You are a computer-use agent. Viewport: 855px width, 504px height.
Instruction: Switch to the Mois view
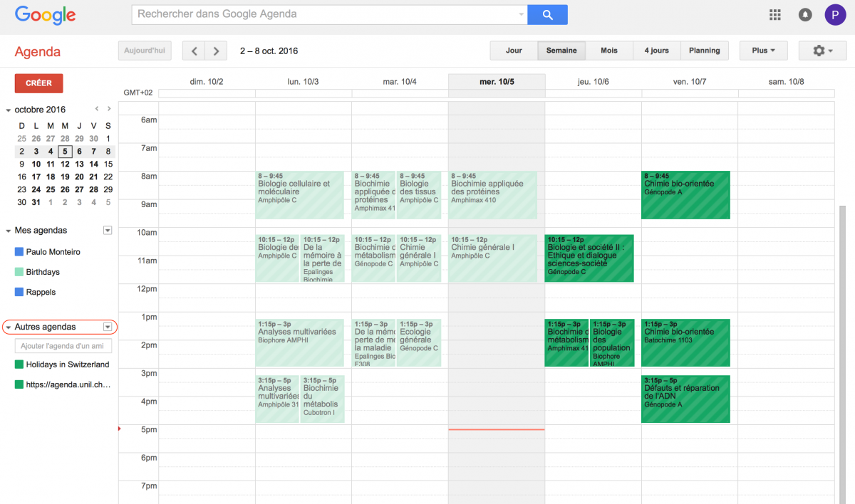click(x=609, y=51)
